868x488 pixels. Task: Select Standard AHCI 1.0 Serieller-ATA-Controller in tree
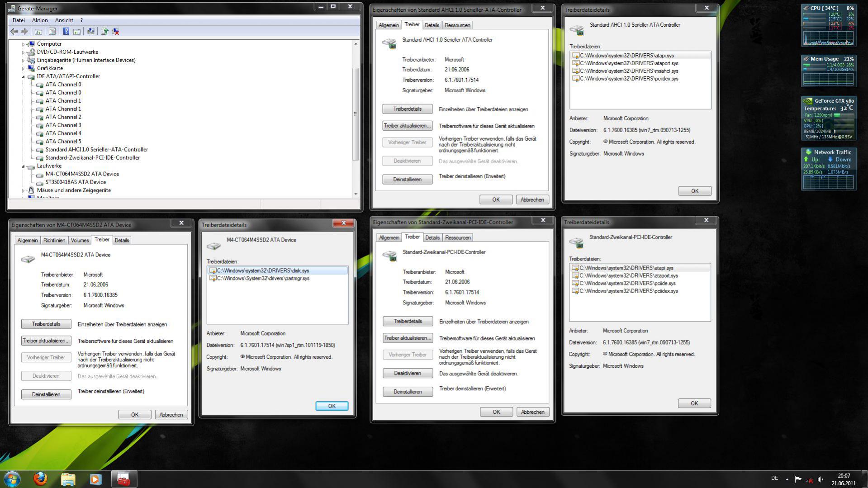[97, 150]
